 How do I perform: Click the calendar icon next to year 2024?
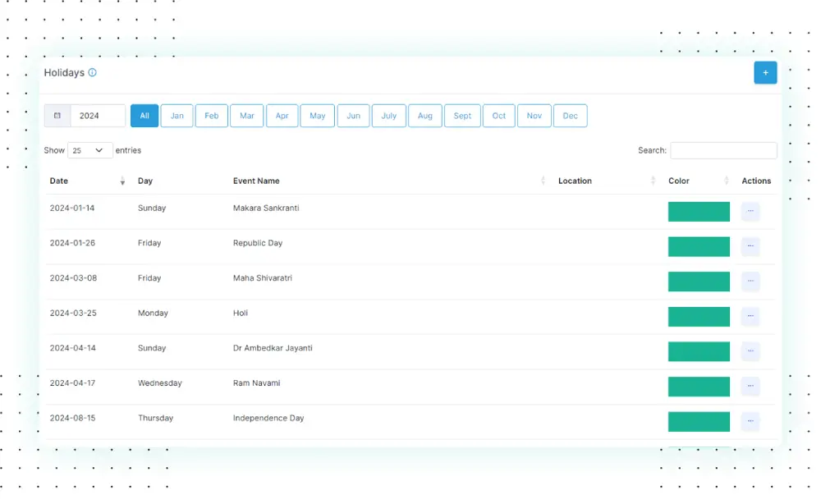point(57,116)
